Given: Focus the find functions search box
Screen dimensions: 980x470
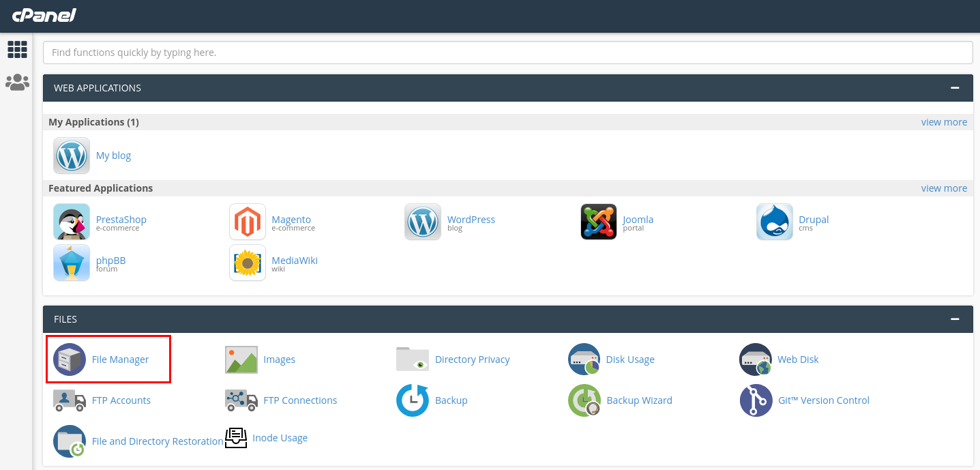Looking at the screenshot, I should coord(507,53).
